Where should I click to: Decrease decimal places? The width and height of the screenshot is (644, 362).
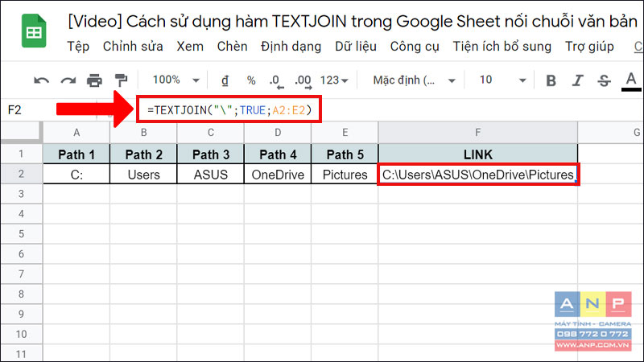[x=276, y=81]
